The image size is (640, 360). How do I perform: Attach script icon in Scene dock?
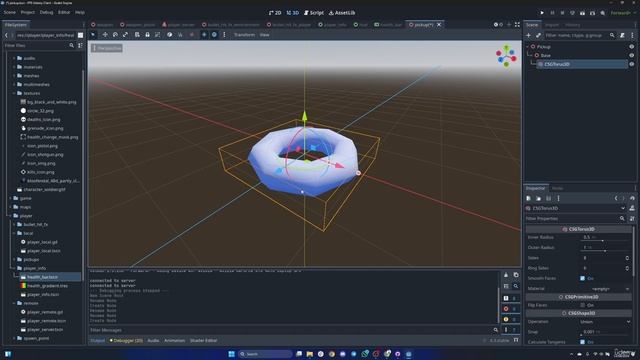622,36
